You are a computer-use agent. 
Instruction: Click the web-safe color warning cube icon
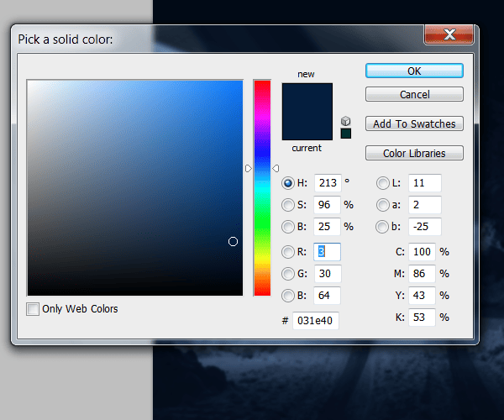[346, 120]
